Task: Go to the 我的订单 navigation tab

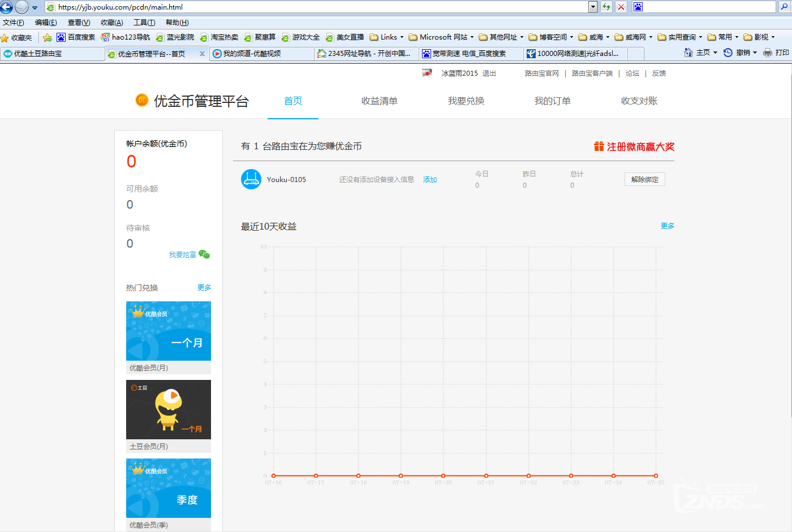Action: pyautogui.click(x=553, y=101)
